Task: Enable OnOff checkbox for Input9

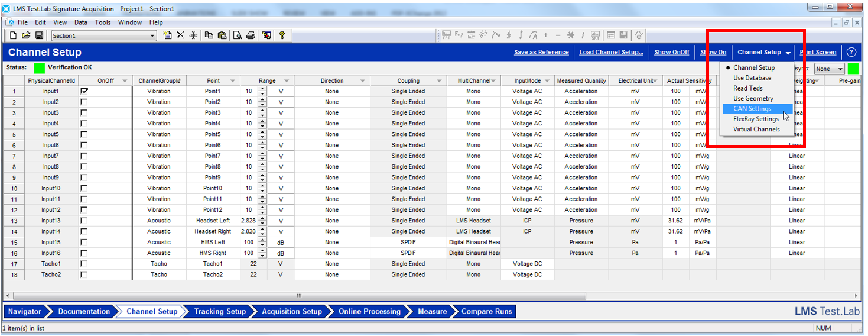Action: (x=84, y=177)
